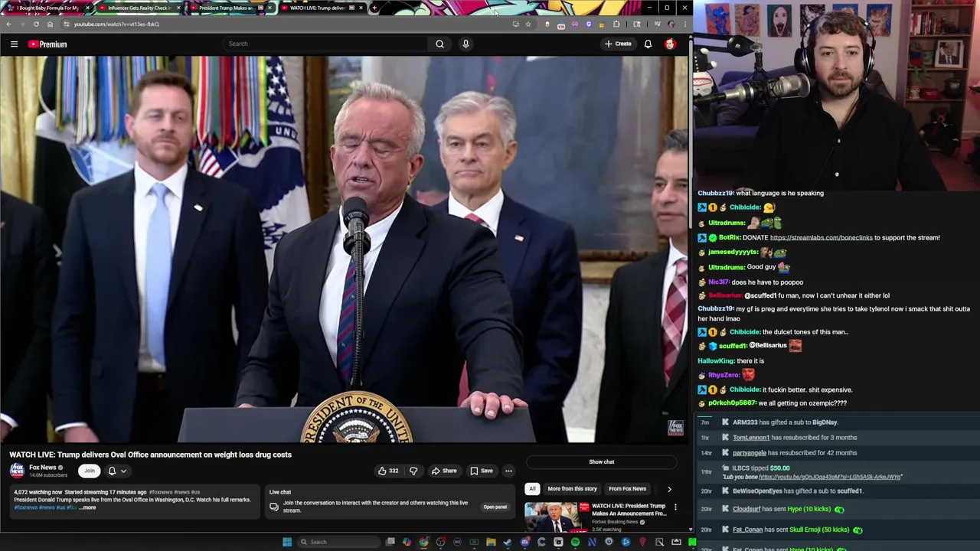The height and width of the screenshot is (551, 980).
Task: Bookmark this page with star icon
Action: [528, 24]
